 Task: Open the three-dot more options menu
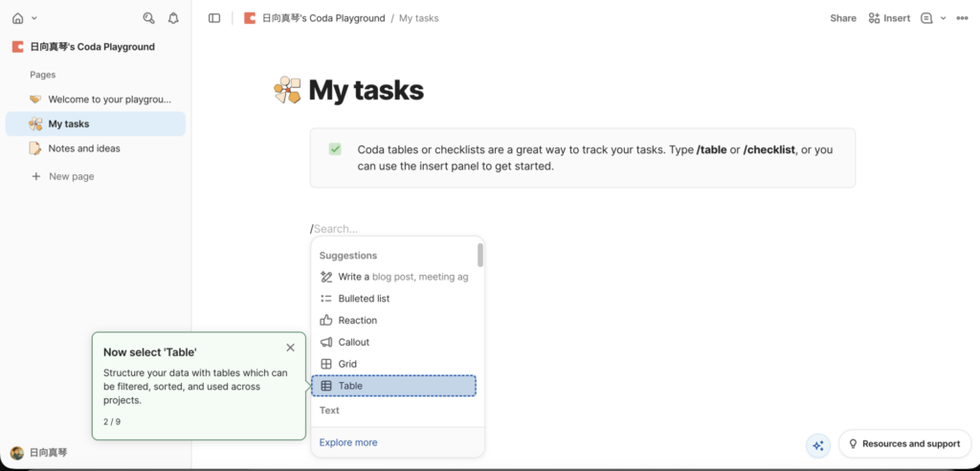(x=962, y=18)
